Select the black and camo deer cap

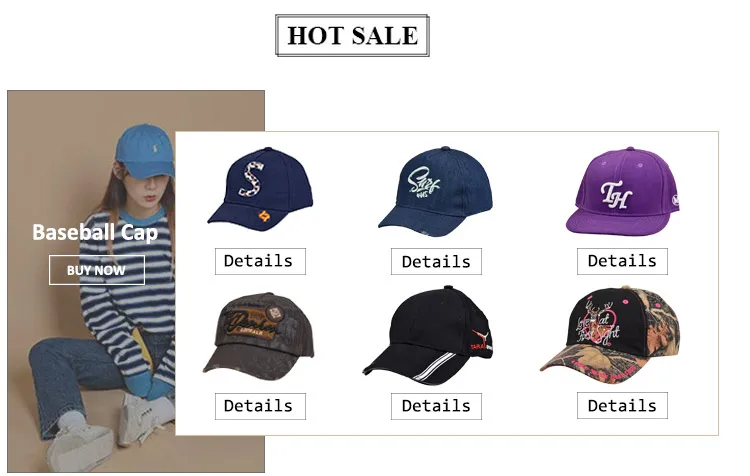tap(610, 334)
